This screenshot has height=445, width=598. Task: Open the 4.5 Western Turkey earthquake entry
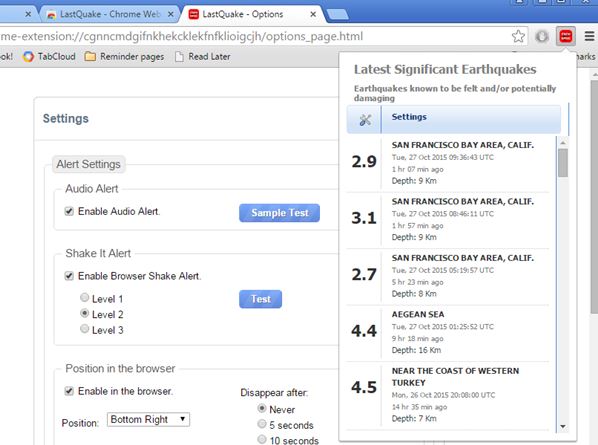tap(448, 395)
